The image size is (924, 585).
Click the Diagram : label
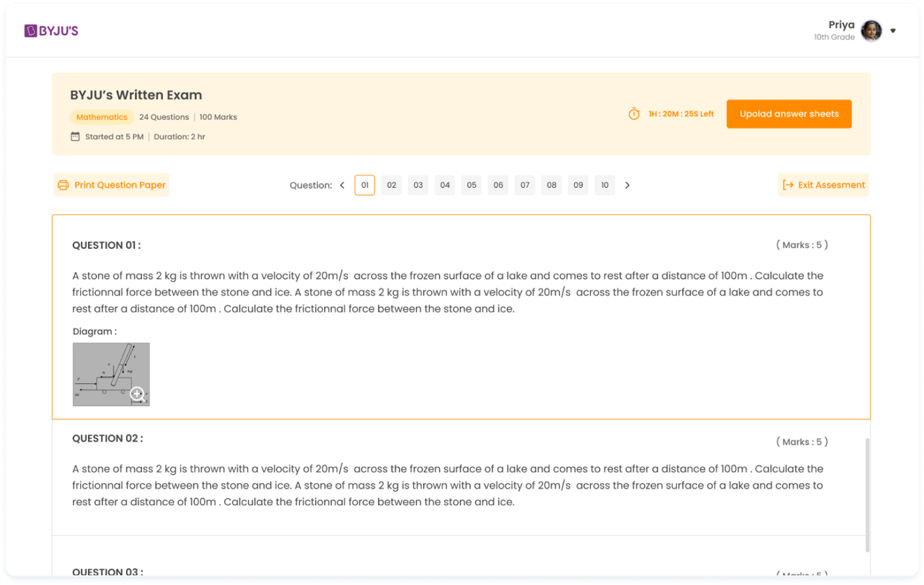click(94, 331)
